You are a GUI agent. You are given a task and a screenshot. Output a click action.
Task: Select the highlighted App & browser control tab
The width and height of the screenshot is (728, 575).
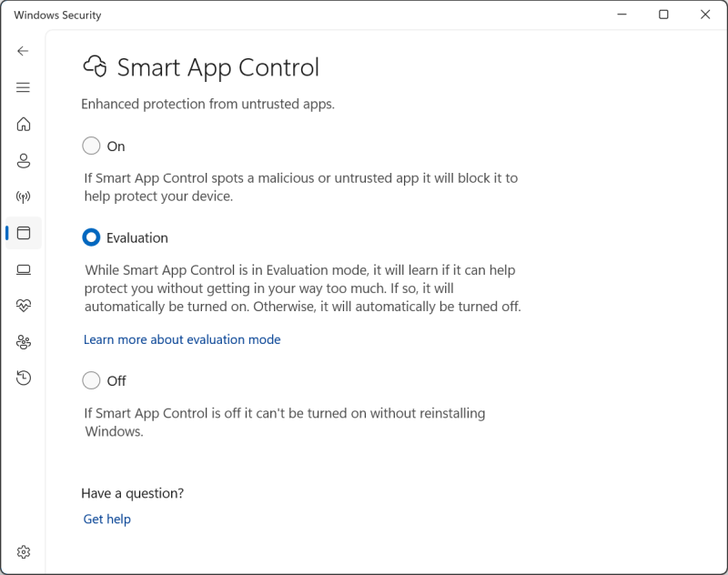(23, 233)
